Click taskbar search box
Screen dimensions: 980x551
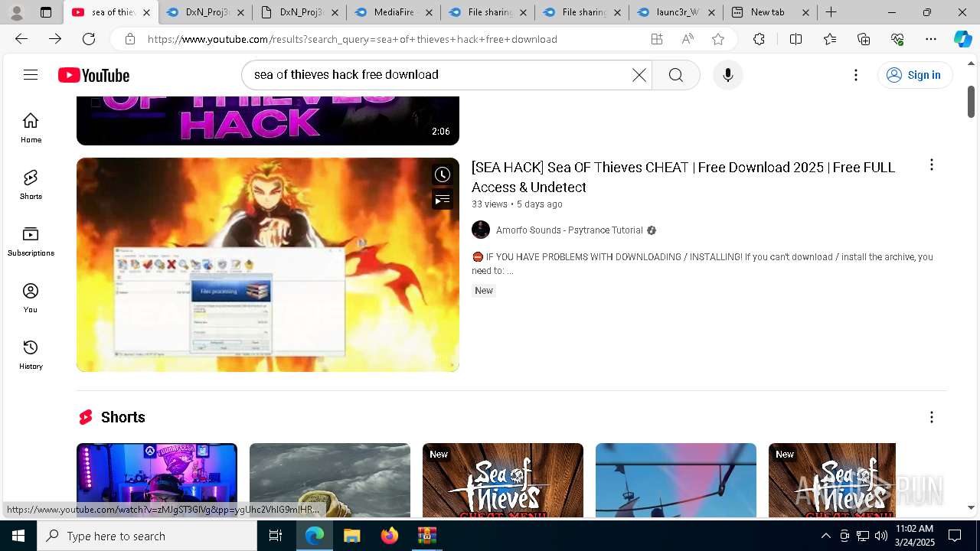tap(147, 536)
